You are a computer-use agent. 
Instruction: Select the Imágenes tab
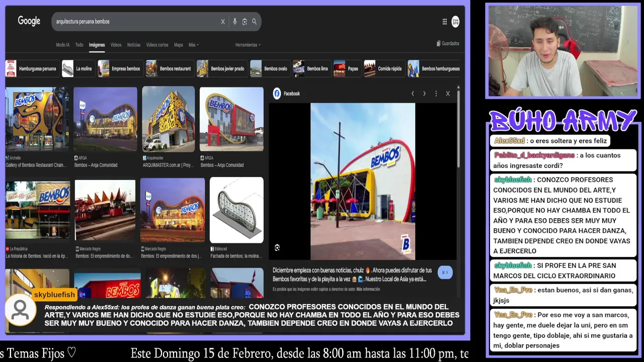pyautogui.click(x=97, y=45)
